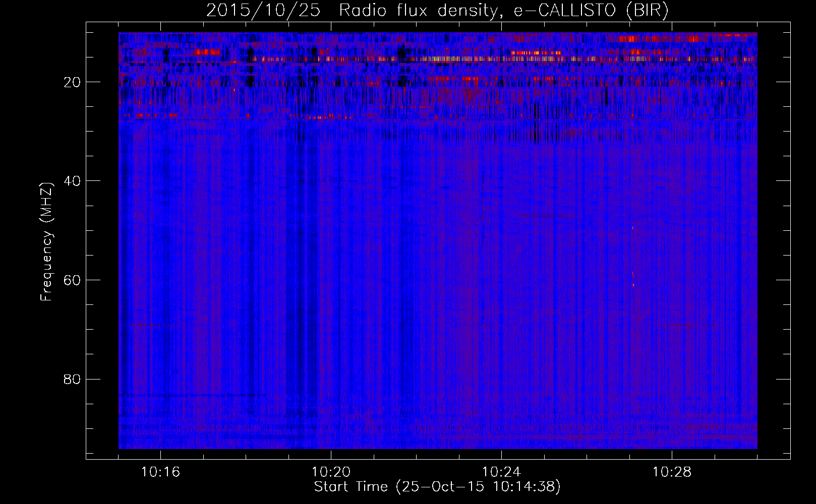Select the 'Frequency (MHZ)' y-axis label
The width and height of the screenshot is (816, 504).
point(46,242)
